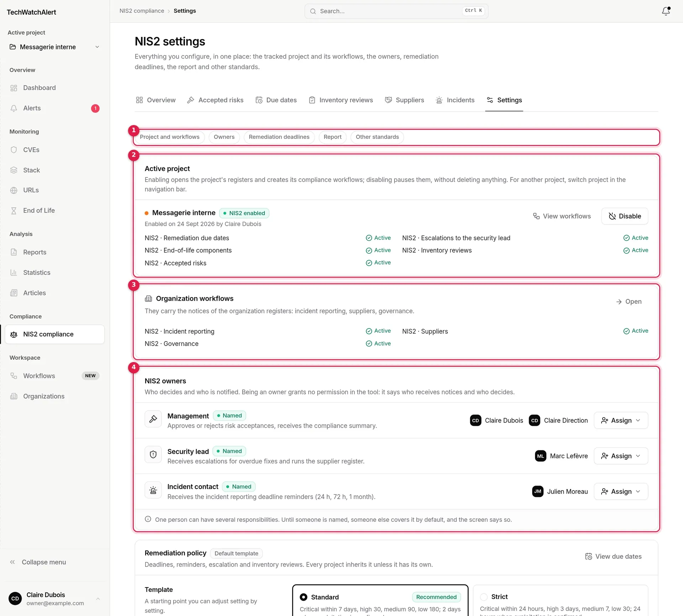Switch to the Accepted risks tab
Screen dimensions: 683x616
click(x=216, y=100)
